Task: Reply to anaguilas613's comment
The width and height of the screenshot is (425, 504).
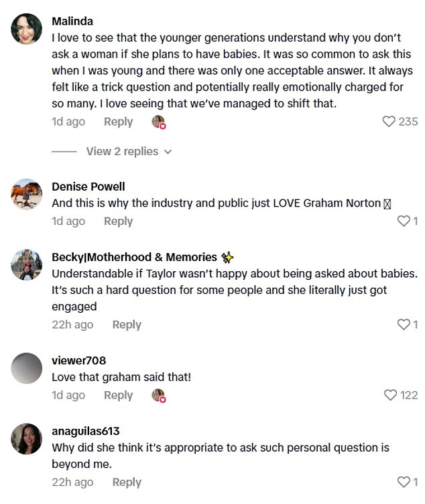Action: (x=127, y=482)
